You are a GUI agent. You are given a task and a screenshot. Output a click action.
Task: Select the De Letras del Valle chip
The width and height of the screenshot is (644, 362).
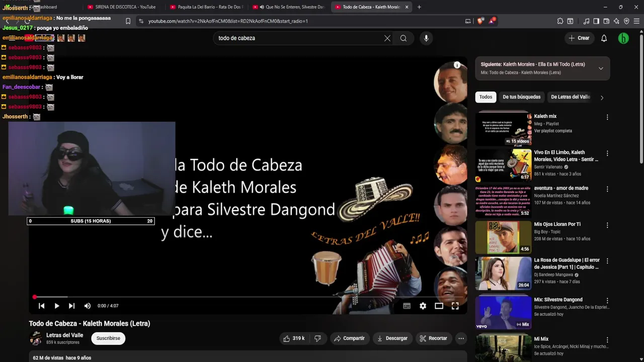(570, 97)
